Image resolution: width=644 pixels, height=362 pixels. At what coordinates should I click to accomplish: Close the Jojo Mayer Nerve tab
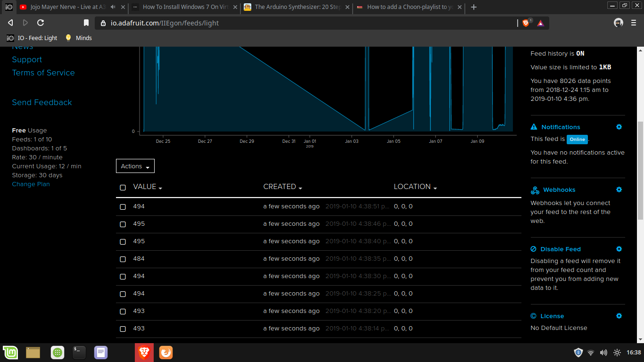(122, 7)
